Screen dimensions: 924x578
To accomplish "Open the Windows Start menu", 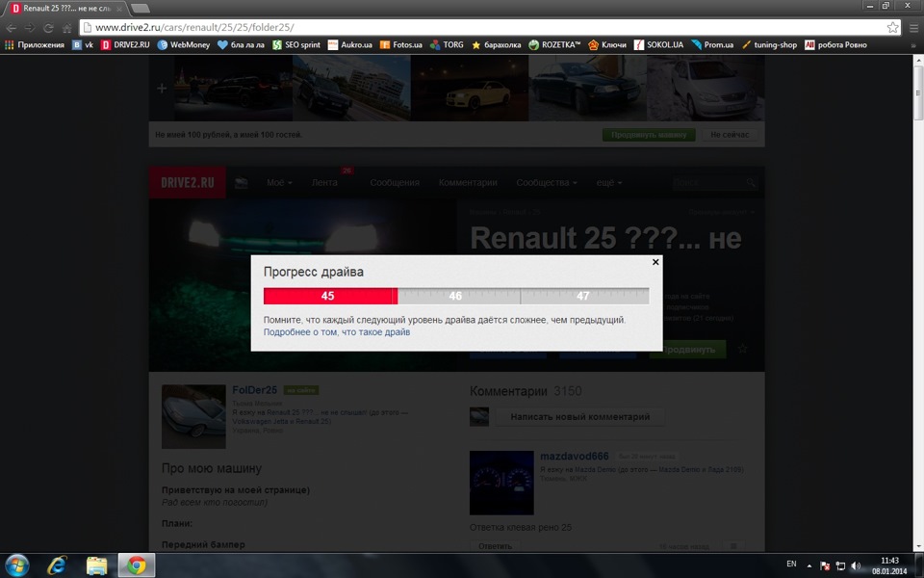I will [17, 565].
